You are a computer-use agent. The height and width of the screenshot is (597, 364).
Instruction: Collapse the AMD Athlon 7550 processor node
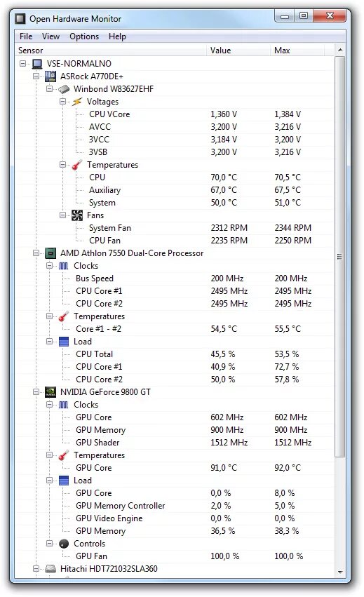tap(36, 253)
